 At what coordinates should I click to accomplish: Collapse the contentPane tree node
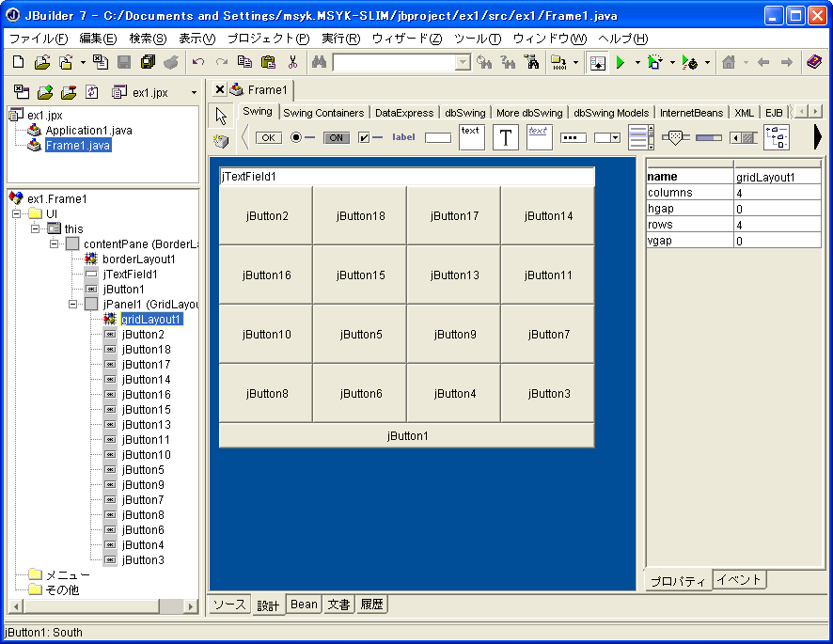(x=55, y=243)
